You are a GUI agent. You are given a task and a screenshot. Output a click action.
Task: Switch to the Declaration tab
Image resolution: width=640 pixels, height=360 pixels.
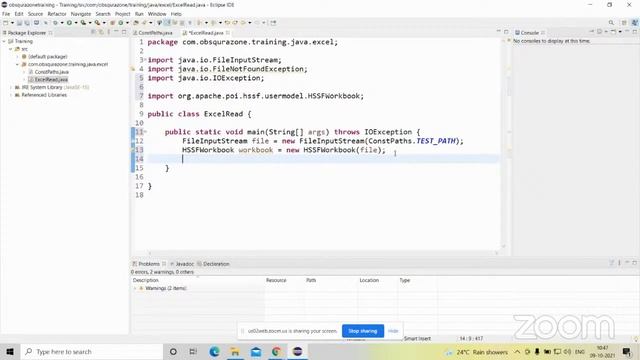213,264
